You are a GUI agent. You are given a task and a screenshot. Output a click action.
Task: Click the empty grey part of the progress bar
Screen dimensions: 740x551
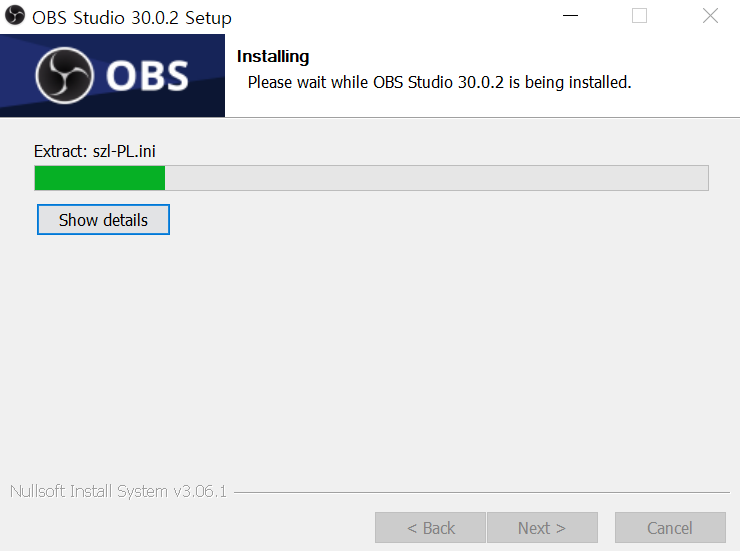[437, 178]
